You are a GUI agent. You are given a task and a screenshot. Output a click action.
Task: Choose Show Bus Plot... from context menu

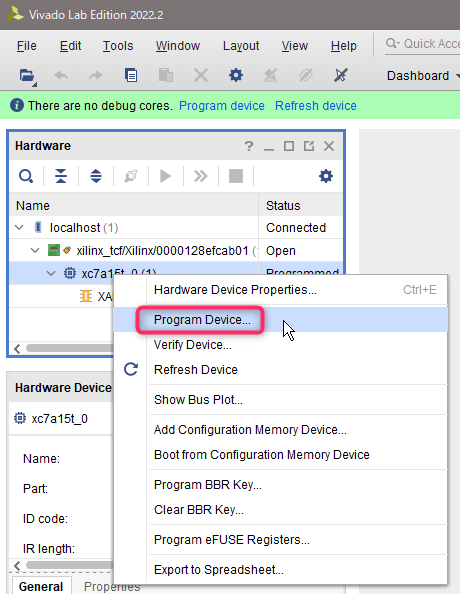coord(280,400)
